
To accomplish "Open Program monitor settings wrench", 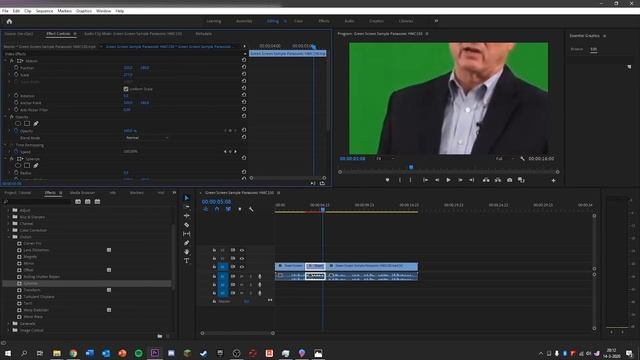I will point(522,158).
